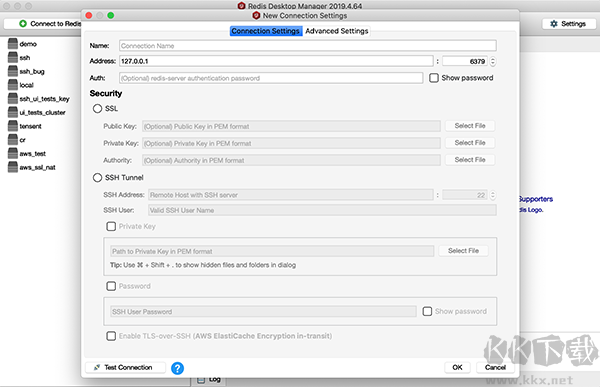600x387 pixels.
Task: Click the SSH Address remote host field
Action: click(x=291, y=195)
